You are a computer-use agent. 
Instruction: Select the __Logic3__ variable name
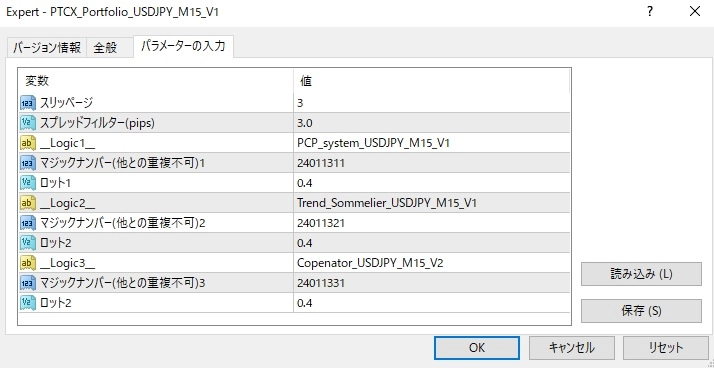67,263
